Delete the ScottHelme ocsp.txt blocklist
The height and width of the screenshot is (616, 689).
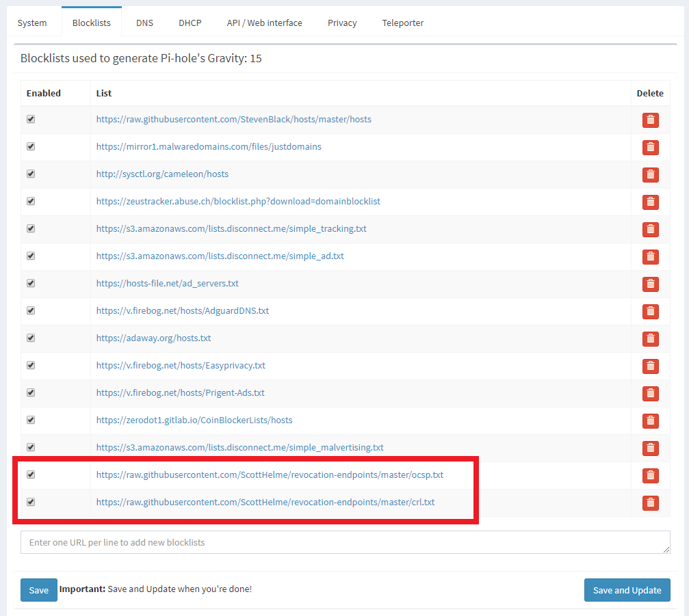pos(650,475)
